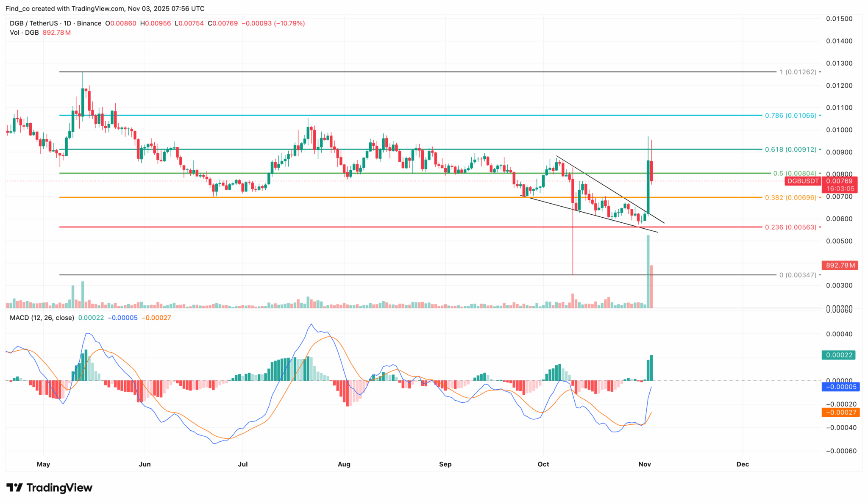The width and height of the screenshot is (868, 504).
Task: Select the red 892.78M volume badge
Action: 840,265
